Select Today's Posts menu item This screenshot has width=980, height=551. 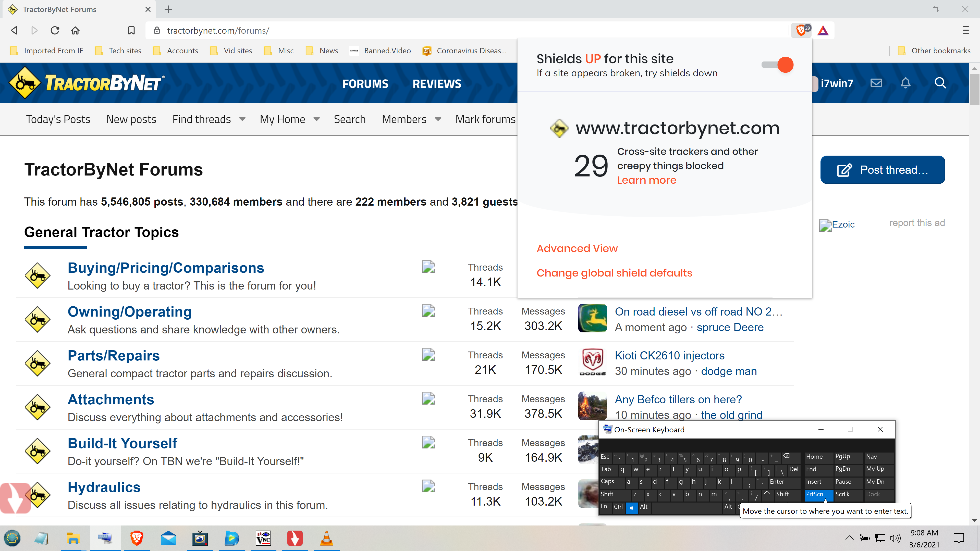(x=58, y=119)
